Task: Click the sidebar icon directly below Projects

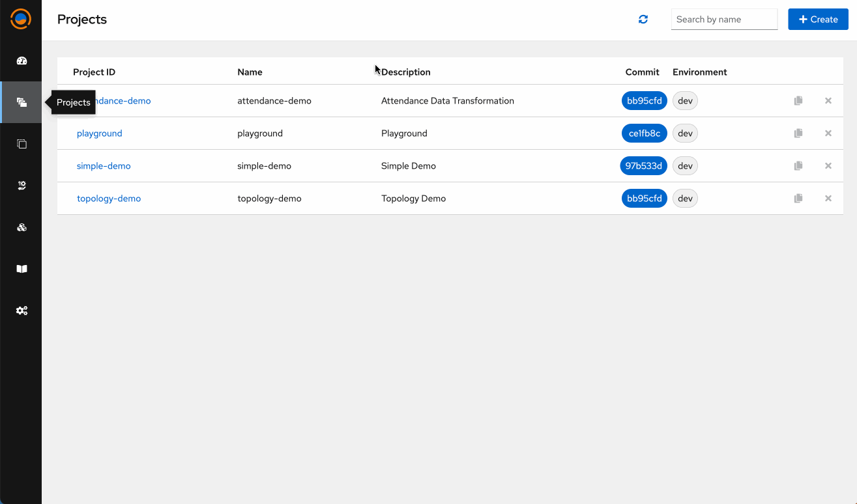Action: click(x=22, y=143)
